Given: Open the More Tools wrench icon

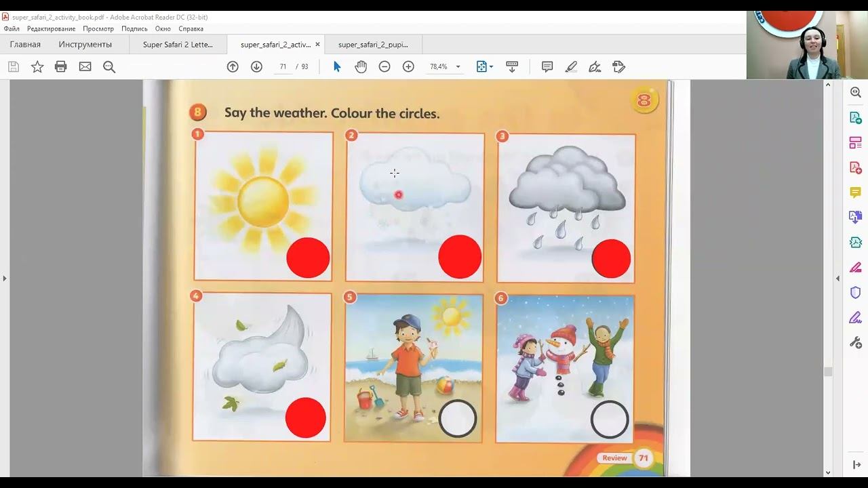Looking at the screenshot, I should (x=856, y=342).
